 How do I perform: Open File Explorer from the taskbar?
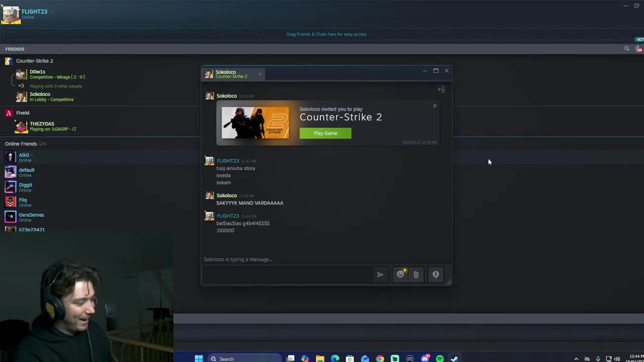click(320, 358)
